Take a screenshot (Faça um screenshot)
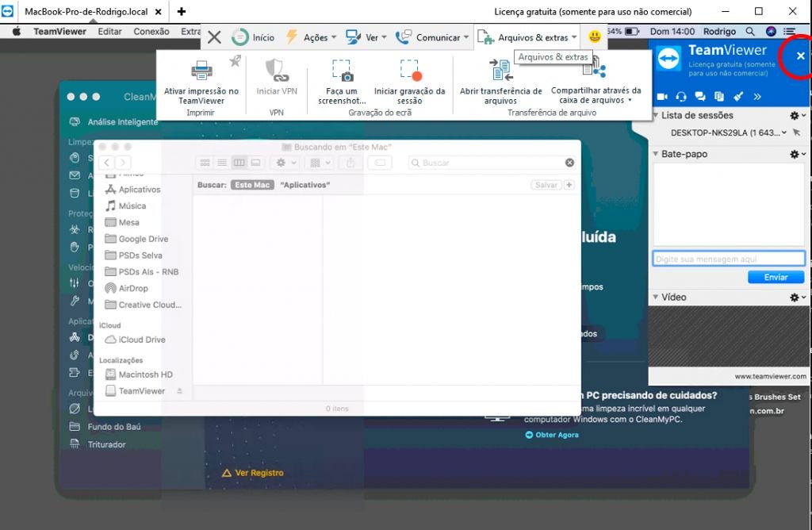The width and height of the screenshot is (812, 530). click(342, 82)
